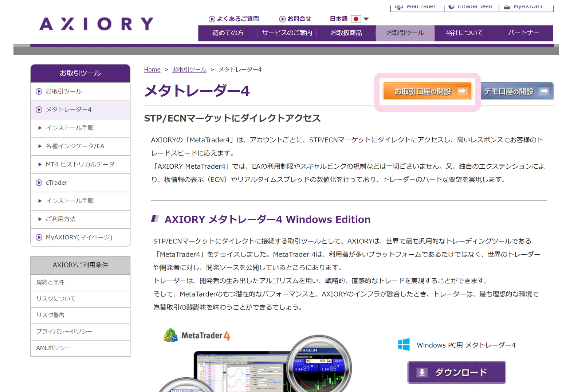Open 各種インジケータ/EA in sidebar

coord(80,146)
